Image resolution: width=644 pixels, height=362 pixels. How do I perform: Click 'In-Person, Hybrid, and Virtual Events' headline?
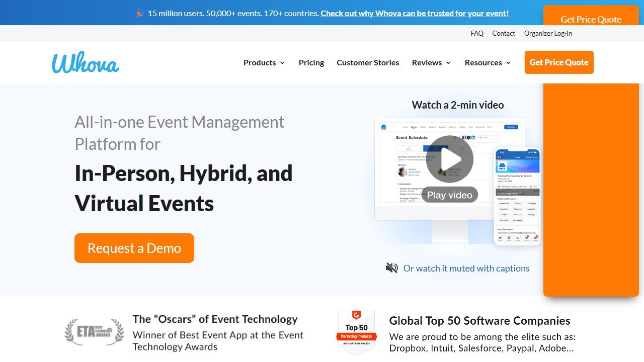(x=183, y=189)
